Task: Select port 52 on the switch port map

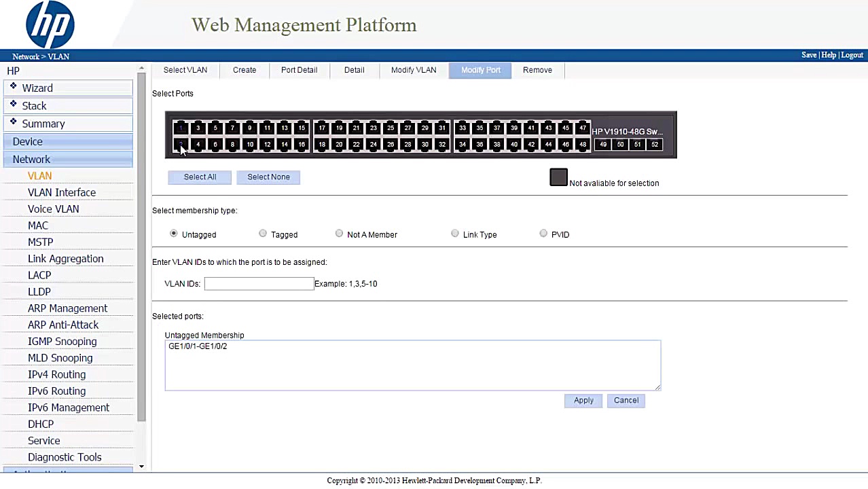Action: click(x=653, y=144)
